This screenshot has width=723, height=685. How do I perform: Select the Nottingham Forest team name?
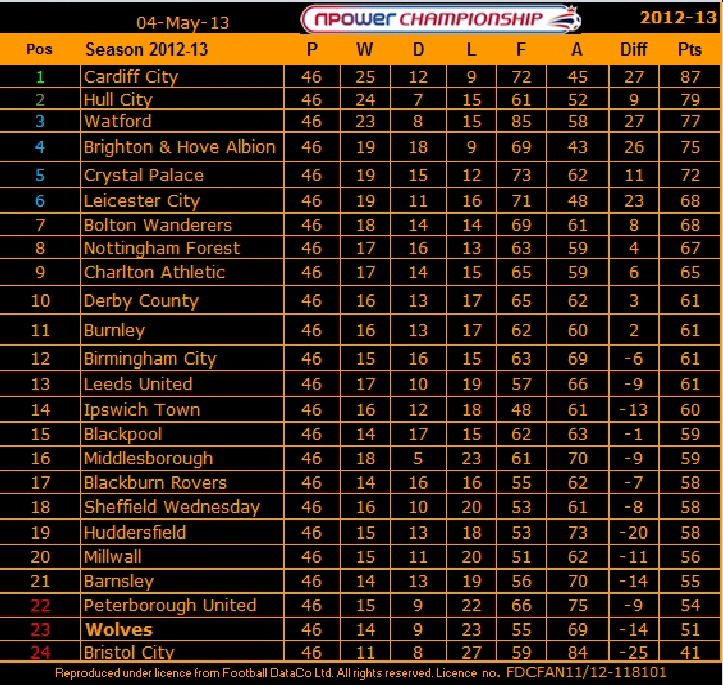(162, 248)
